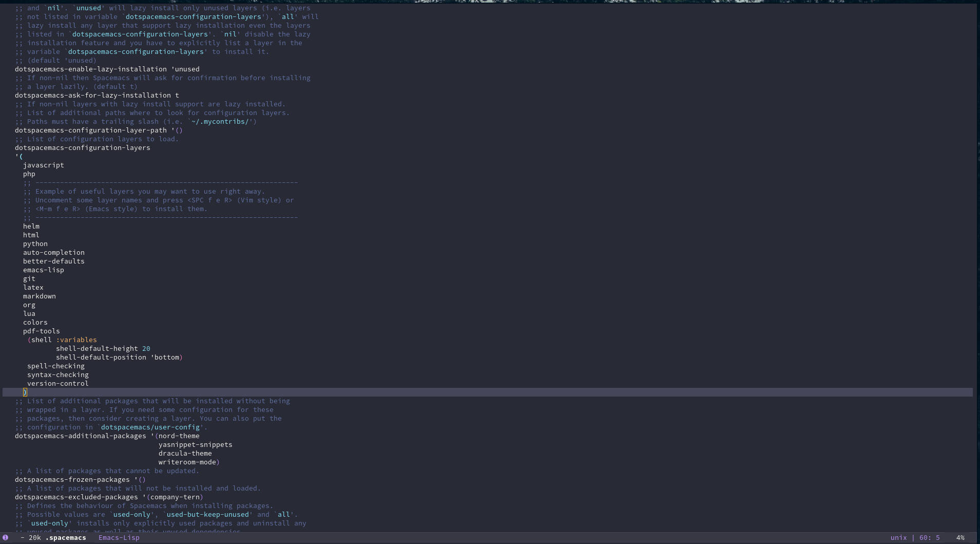
Task: Click the yasnippet-snippets package entry
Action: click(x=196, y=444)
